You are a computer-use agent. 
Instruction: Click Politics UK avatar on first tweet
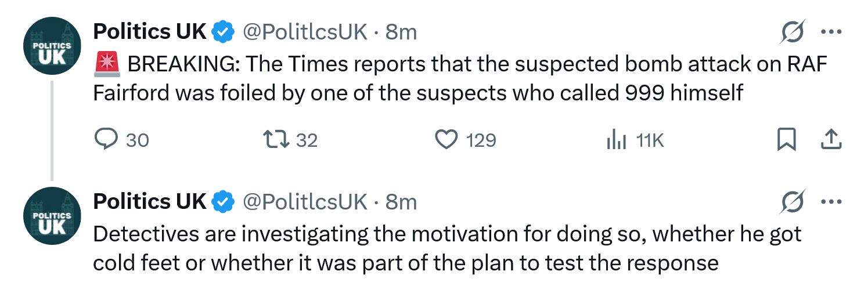coord(52,47)
